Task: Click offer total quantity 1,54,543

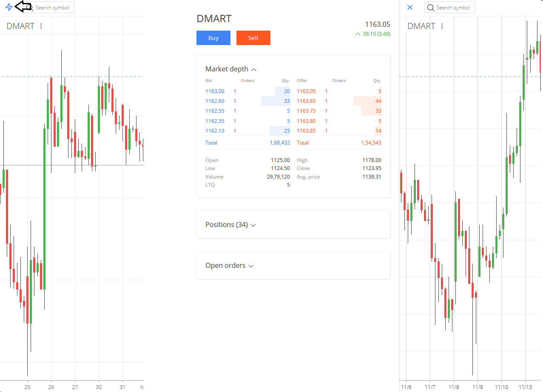Action: [371, 143]
